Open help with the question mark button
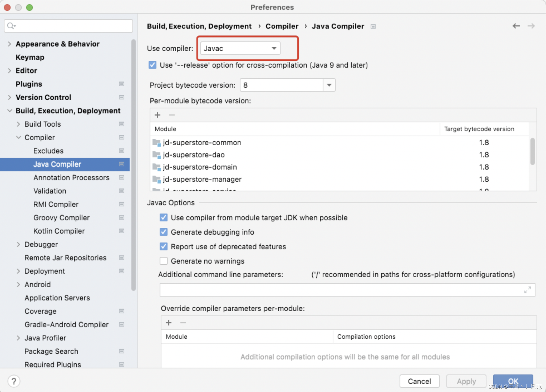546x392 pixels. coord(14,381)
